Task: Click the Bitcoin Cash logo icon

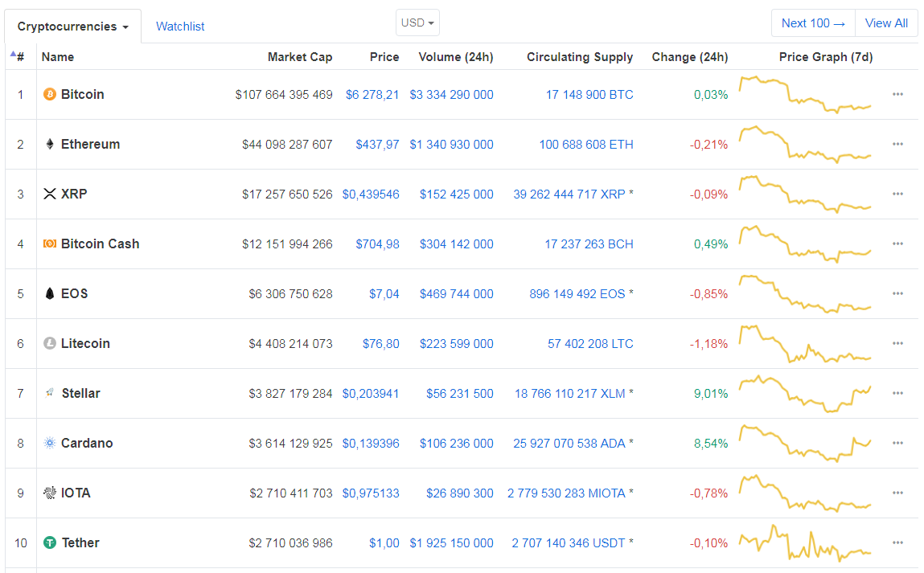Action: pyautogui.click(x=50, y=244)
